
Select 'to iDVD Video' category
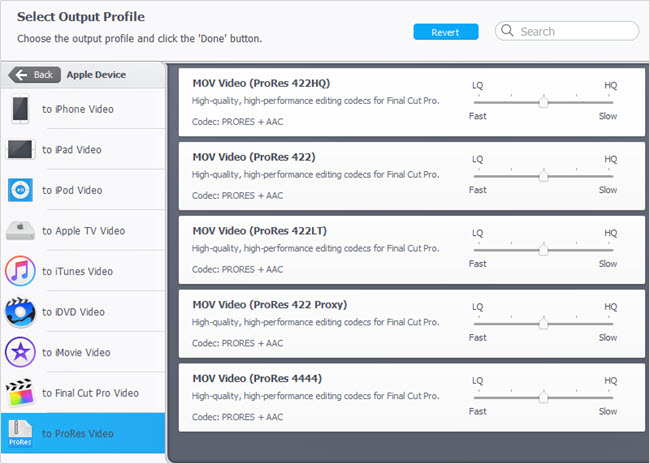click(x=83, y=312)
